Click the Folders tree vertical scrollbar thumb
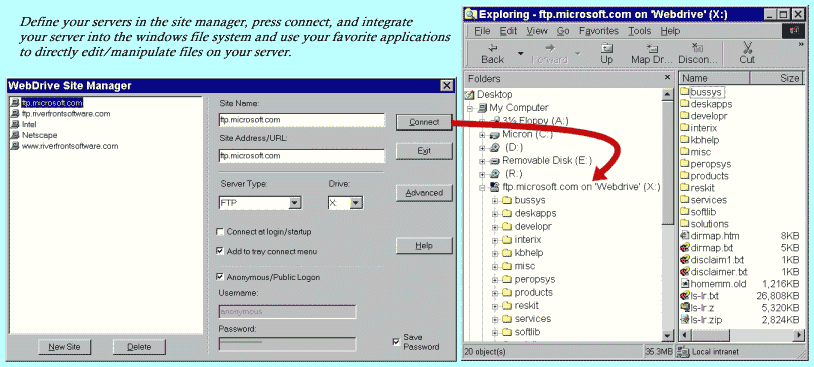Screen dimensions: 814x367 click(667, 162)
